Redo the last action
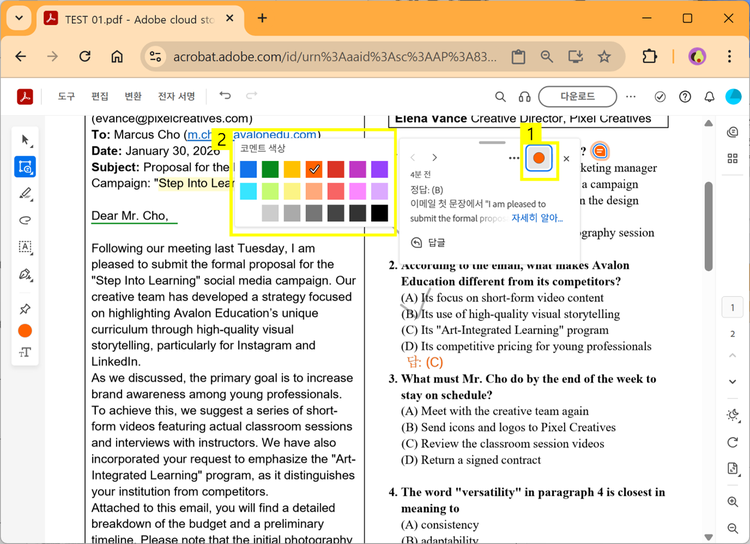Viewport: 750px width, 544px height. 251,96
